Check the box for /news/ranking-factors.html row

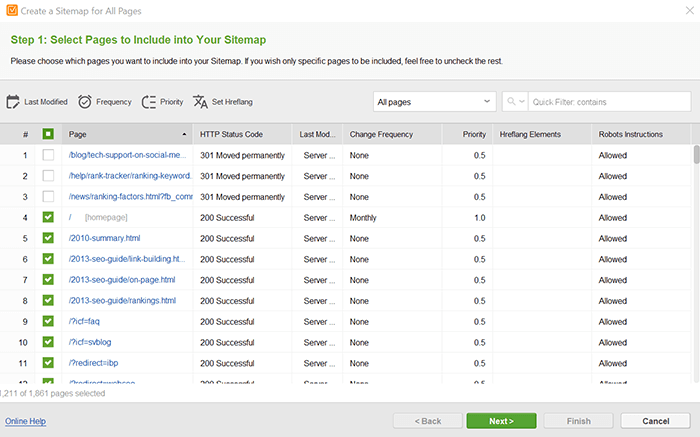(x=48, y=196)
